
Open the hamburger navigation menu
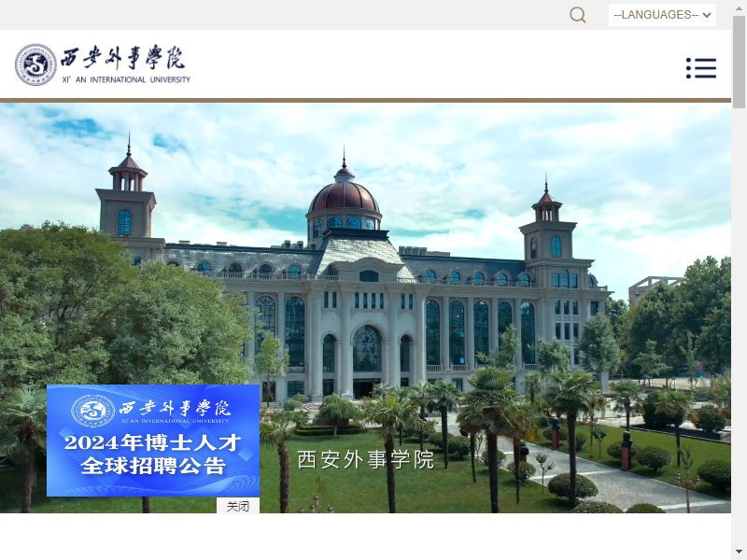point(701,68)
